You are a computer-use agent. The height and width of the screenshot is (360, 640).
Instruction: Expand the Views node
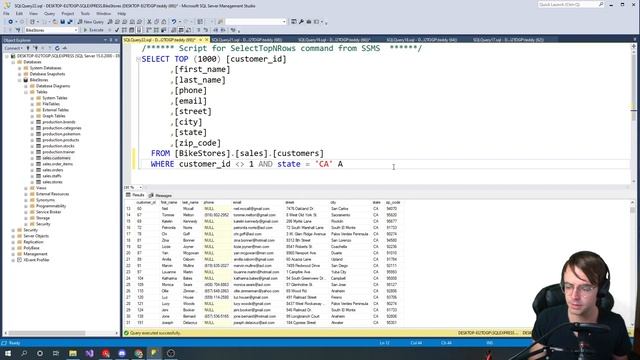[x=26, y=188]
